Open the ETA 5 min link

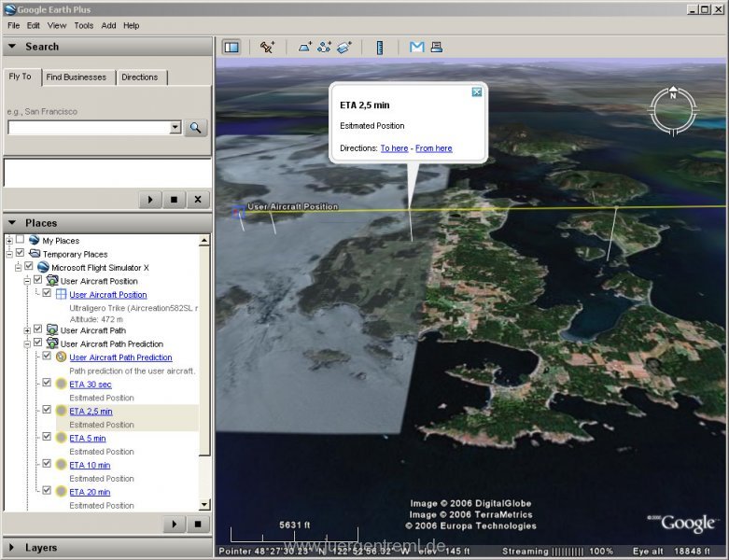(x=88, y=439)
